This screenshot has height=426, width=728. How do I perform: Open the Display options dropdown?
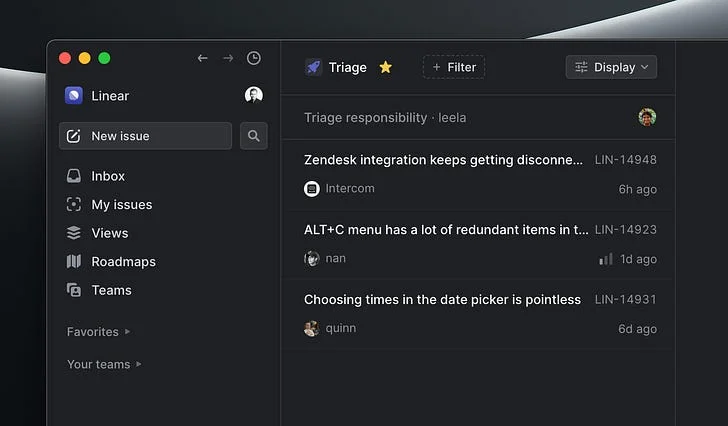coord(611,67)
